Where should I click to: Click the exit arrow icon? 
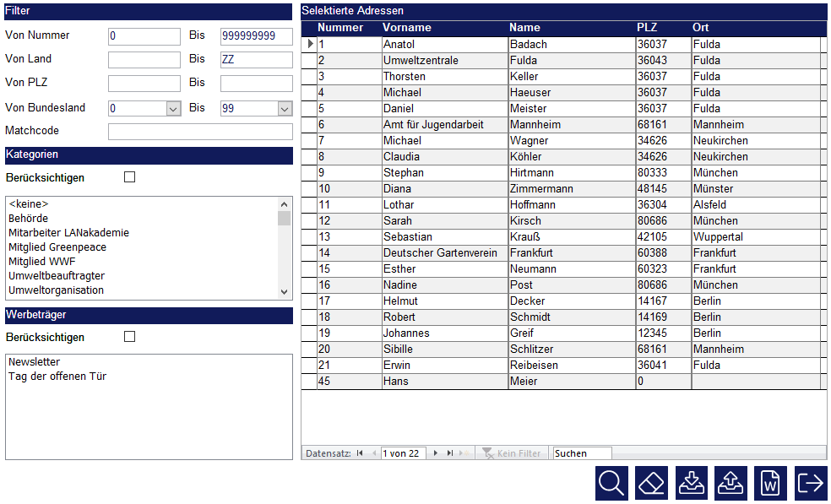pyautogui.click(x=811, y=483)
